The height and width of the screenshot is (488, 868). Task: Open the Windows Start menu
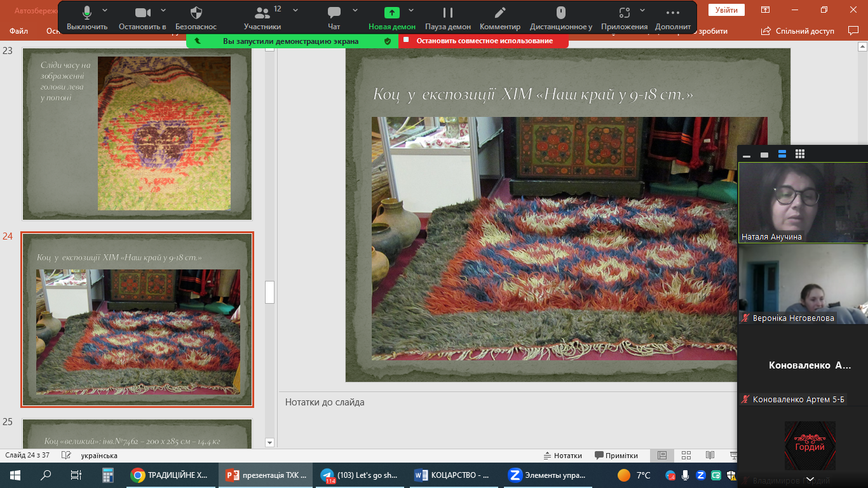(15, 475)
